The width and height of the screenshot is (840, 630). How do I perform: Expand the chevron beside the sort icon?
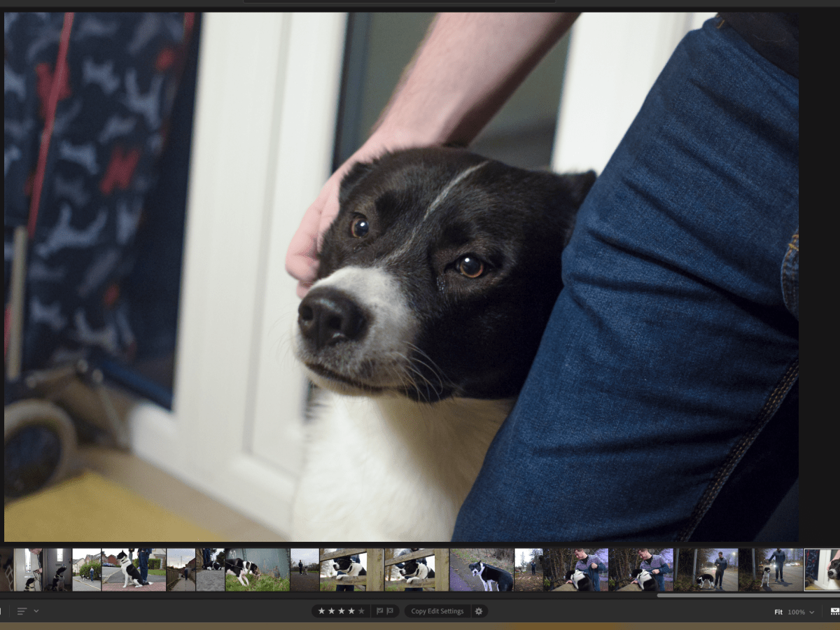coord(36,611)
